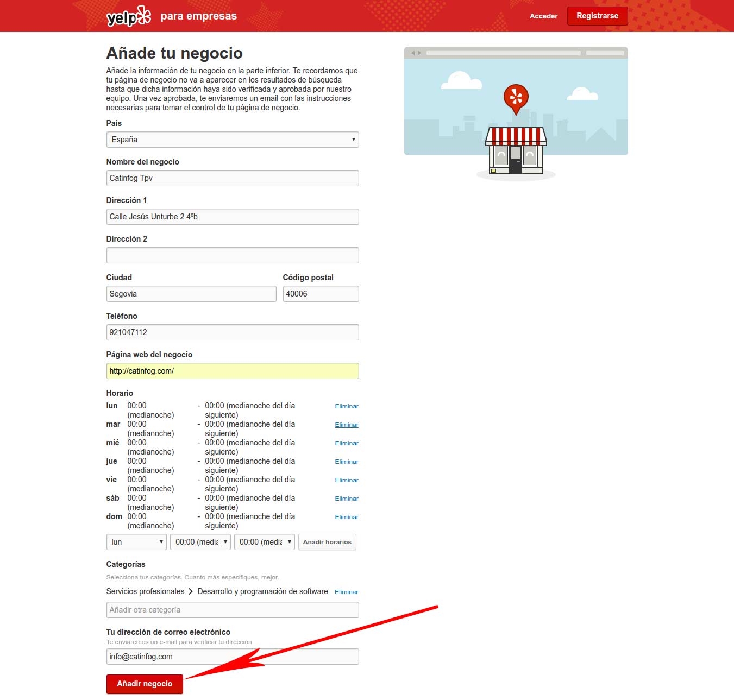Remove the lun schedule with Eliminar
Screen dimensions: 734x700
click(x=347, y=406)
